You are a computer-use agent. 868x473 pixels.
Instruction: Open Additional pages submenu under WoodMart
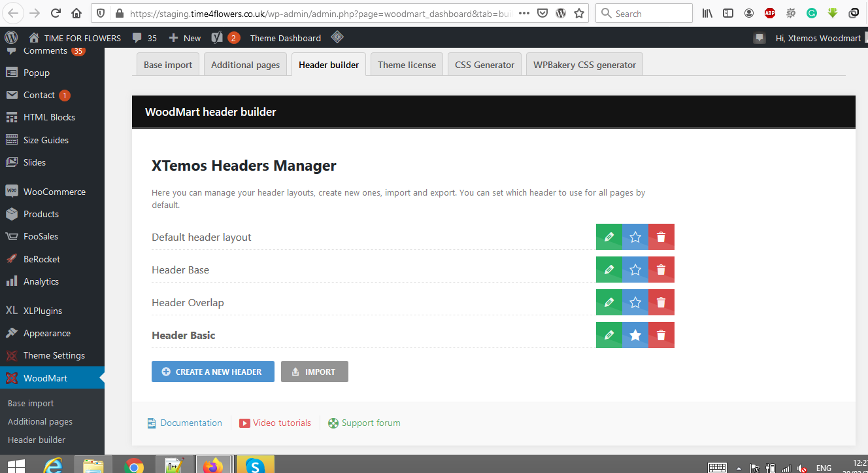pos(40,422)
